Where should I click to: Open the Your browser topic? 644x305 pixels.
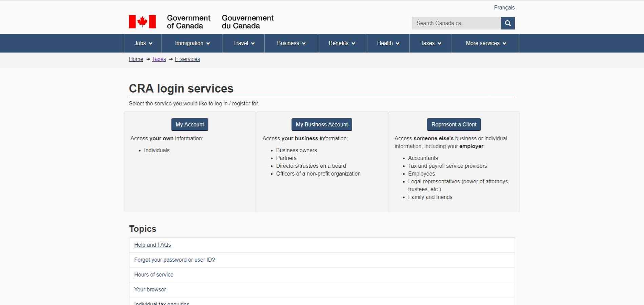[150, 289]
